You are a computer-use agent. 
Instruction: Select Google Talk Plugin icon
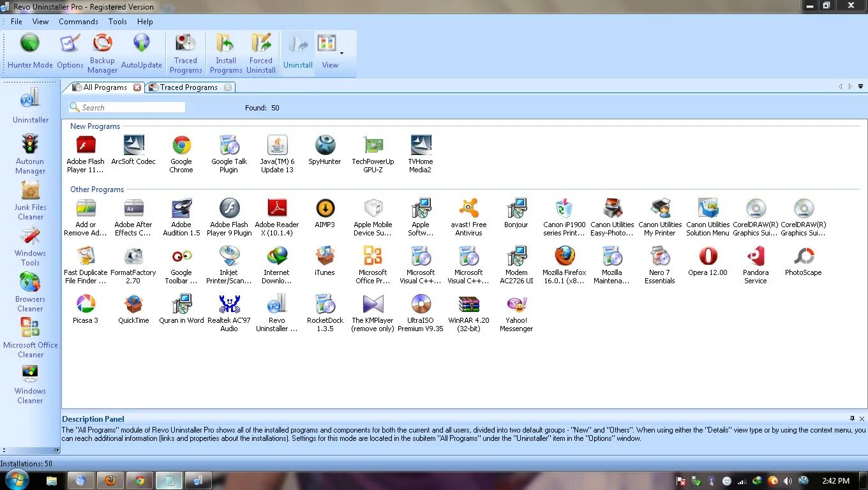229,154
